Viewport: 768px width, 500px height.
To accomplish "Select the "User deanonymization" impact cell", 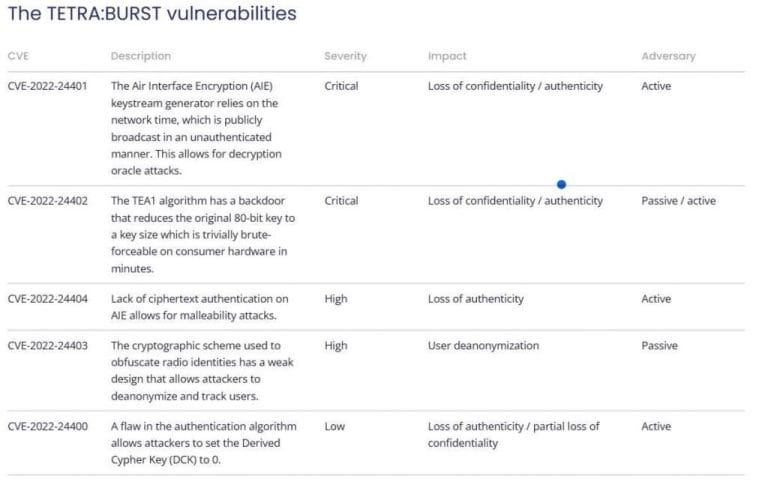I will 483,346.
